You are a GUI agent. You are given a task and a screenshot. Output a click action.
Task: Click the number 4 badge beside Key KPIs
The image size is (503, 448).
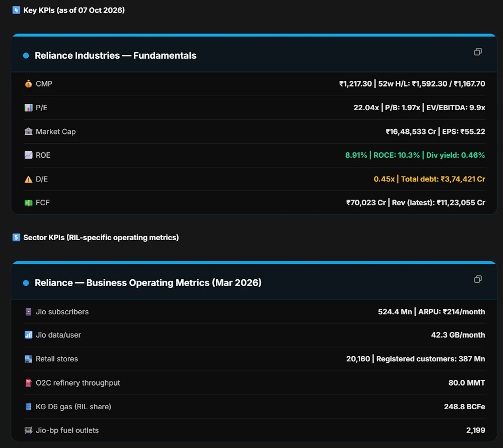tap(16, 10)
